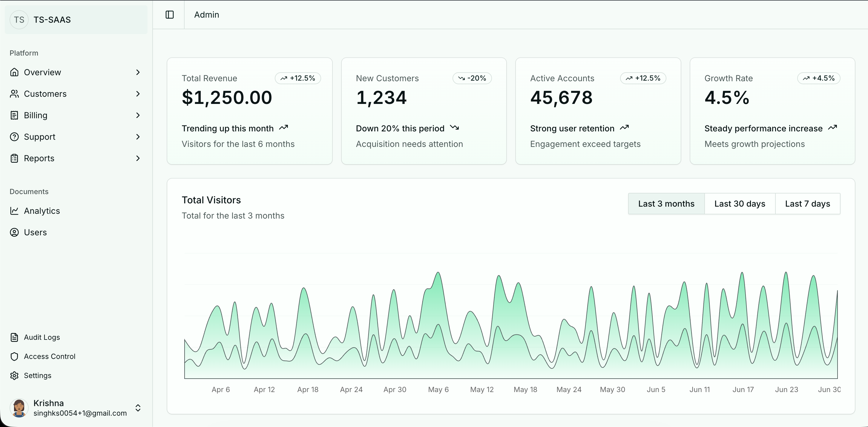Switch to Last 30 days range
The image size is (868, 427).
pos(740,204)
